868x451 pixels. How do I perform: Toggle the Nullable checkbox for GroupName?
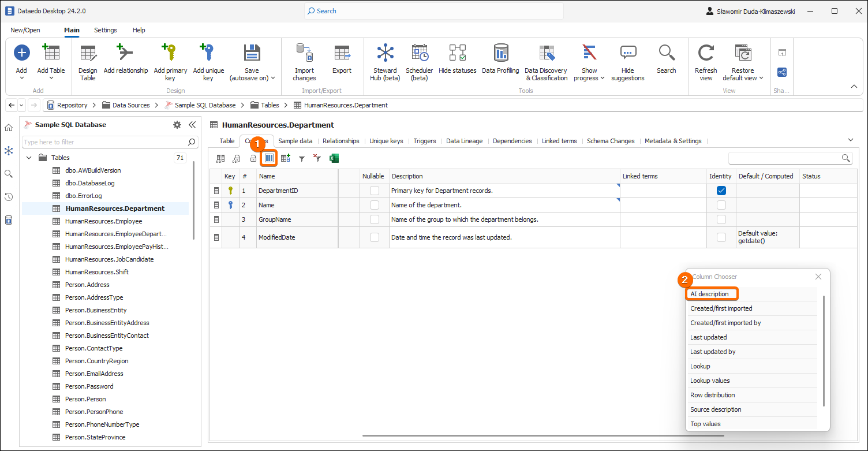(375, 219)
